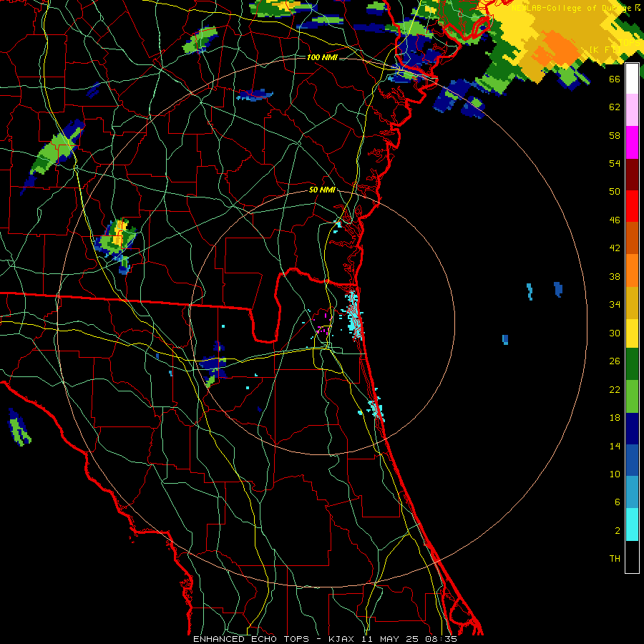Click legend value '34'
Screen dimensions: 644x644
coord(615,304)
